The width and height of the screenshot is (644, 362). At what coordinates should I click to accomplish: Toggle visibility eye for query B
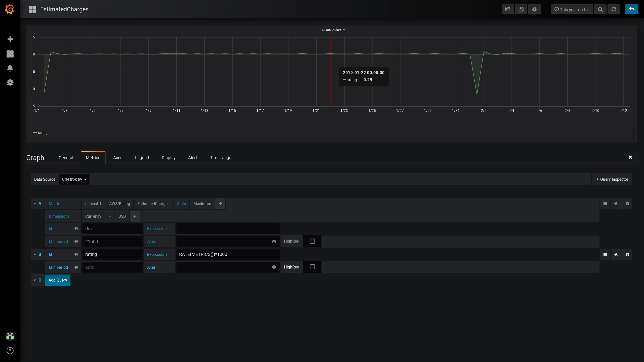tap(616, 254)
